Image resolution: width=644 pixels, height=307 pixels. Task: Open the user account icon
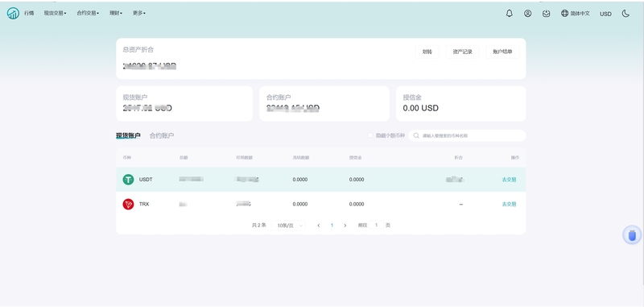click(528, 13)
